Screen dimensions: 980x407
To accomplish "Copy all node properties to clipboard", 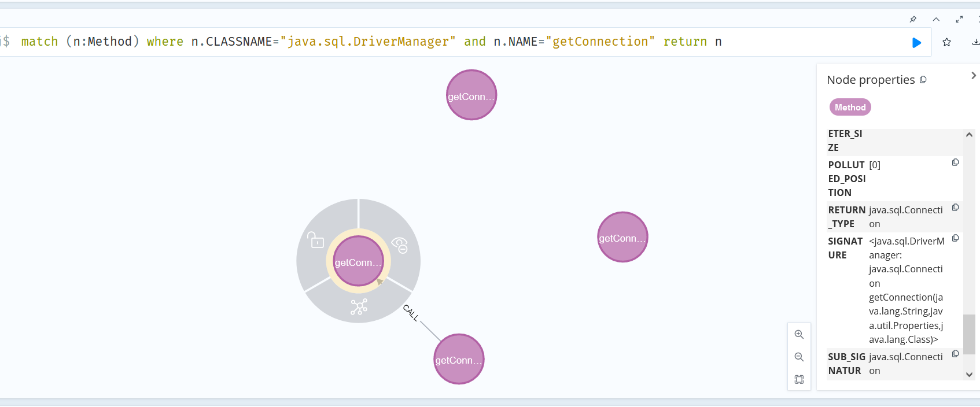I will (x=923, y=80).
